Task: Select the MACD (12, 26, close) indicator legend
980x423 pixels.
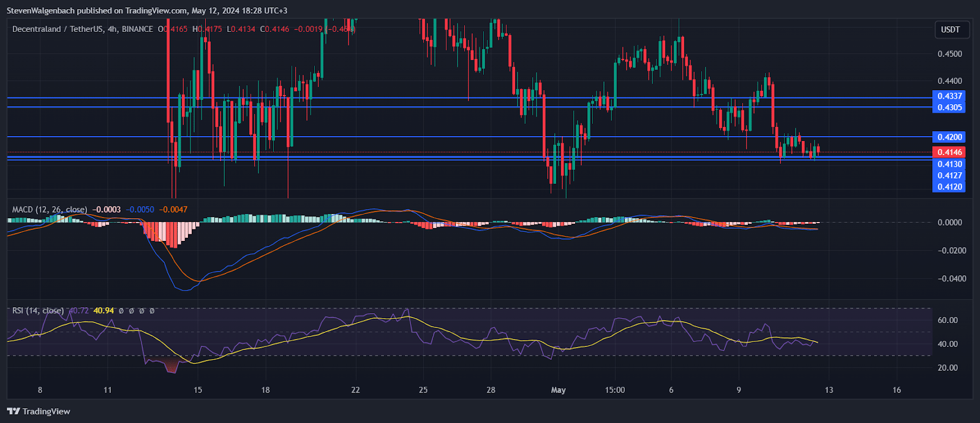Action: point(49,210)
